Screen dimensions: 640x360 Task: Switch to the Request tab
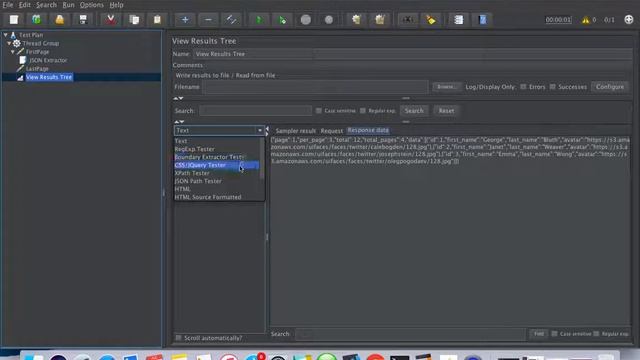pos(331,131)
